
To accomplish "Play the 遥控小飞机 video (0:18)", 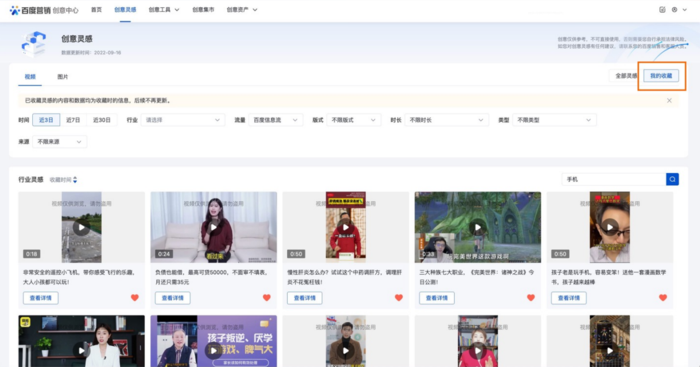I will tap(81, 227).
